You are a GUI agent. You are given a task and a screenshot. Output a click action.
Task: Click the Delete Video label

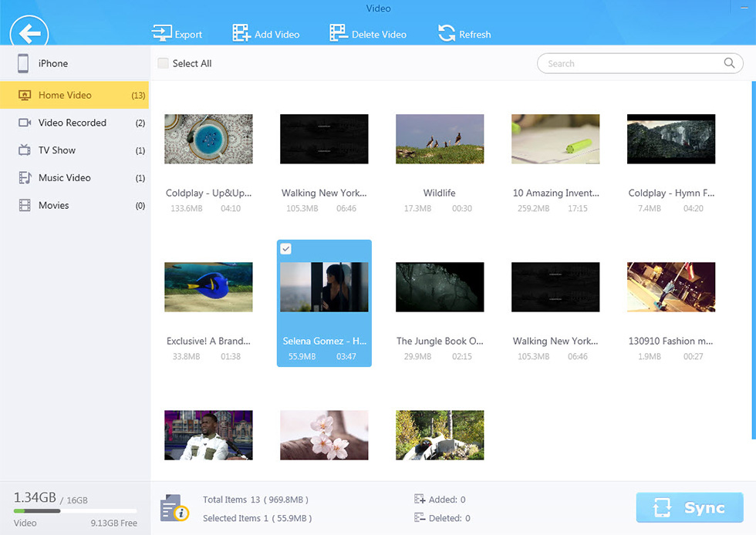(379, 34)
